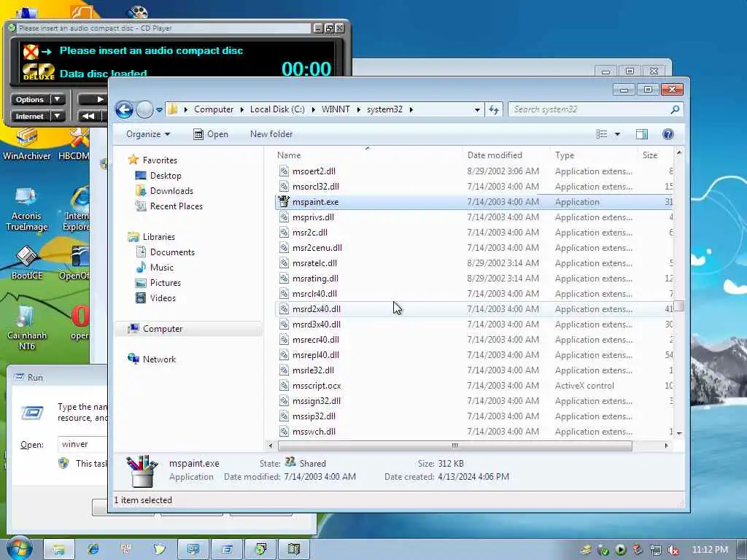Image resolution: width=747 pixels, height=560 pixels.
Task: Open the Acronis TrueImage desktop icon
Action: (27, 209)
